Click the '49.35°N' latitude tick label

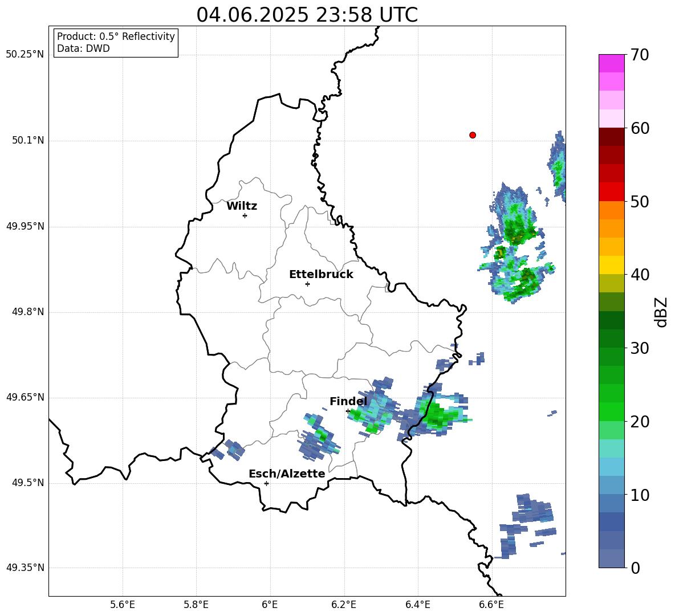[x=25, y=568]
